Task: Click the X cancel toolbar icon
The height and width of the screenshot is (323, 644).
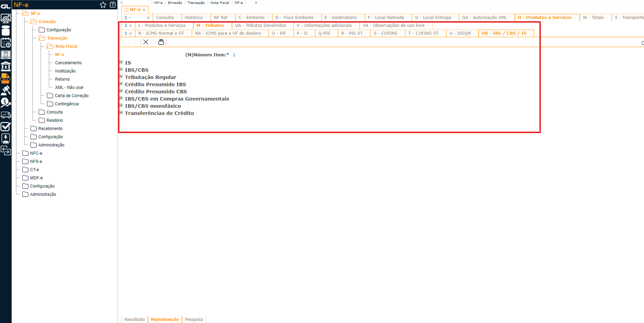Action: (146, 42)
